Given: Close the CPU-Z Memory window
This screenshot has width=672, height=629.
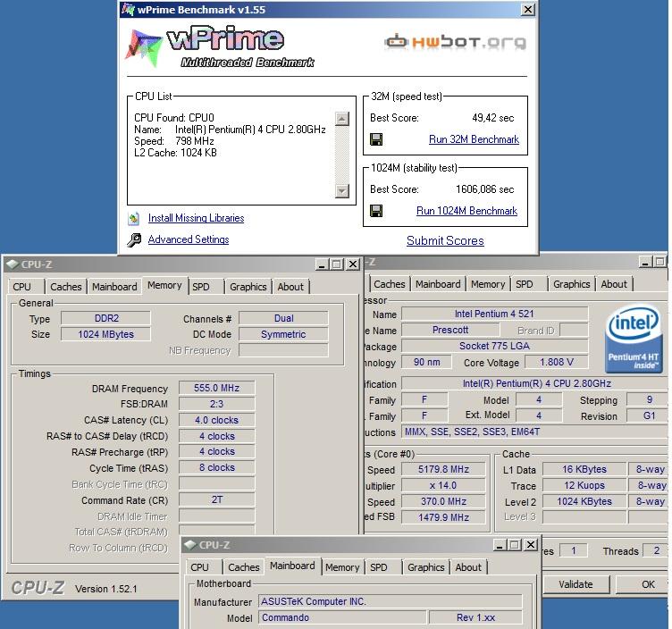Looking at the screenshot, I should [x=352, y=264].
